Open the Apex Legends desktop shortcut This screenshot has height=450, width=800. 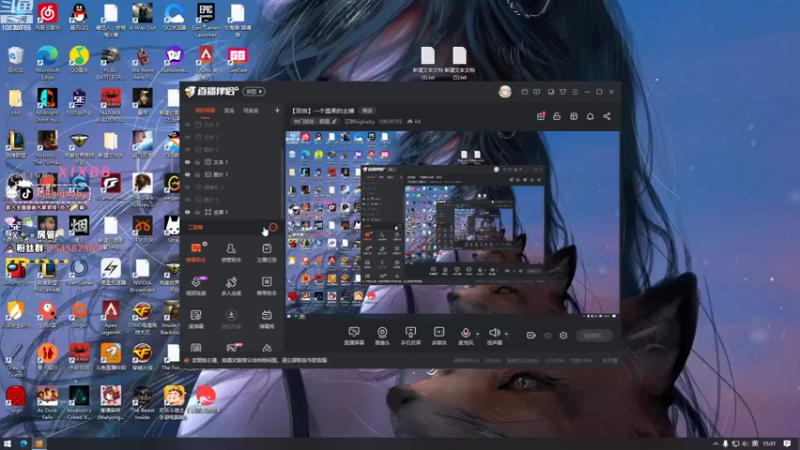[x=110, y=318]
